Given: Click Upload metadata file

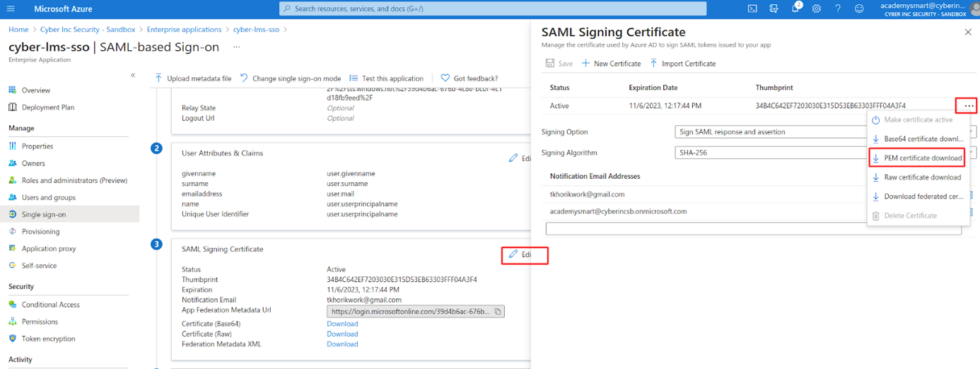Looking at the screenshot, I should click(x=193, y=78).
